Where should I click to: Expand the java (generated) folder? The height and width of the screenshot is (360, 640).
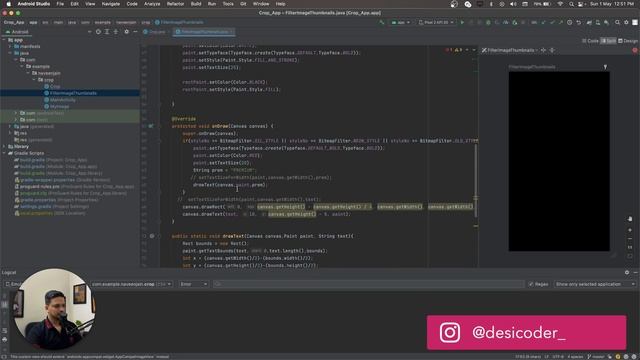click(10, 127)
